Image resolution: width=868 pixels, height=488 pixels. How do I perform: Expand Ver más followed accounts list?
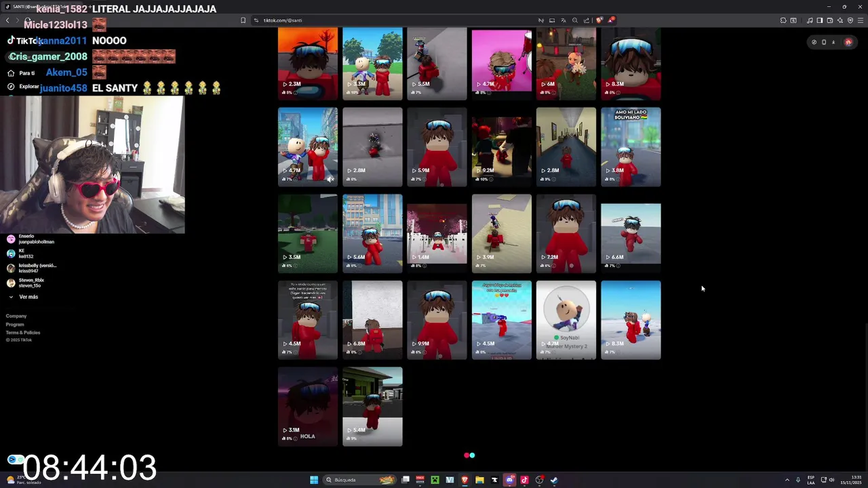[23, 297]
